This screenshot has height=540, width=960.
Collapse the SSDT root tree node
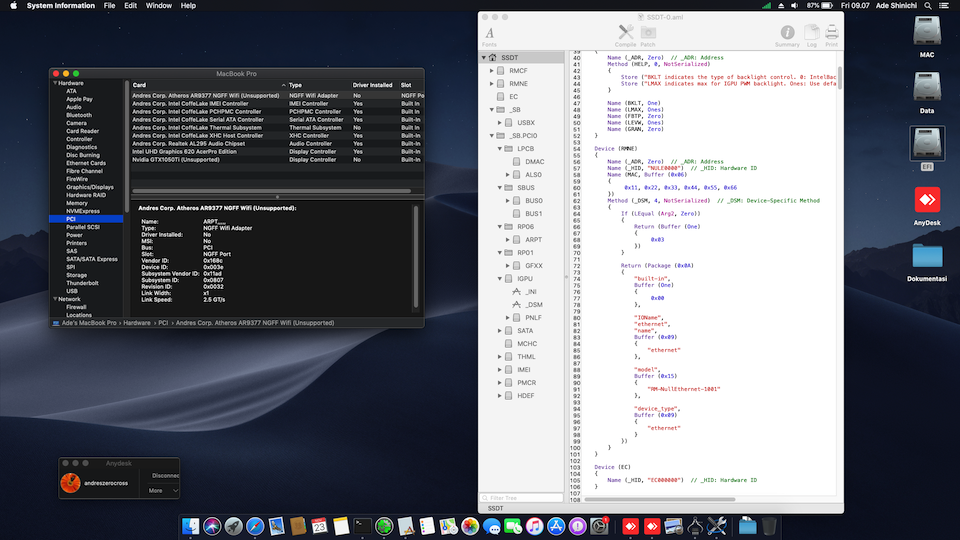coord(484,58)
